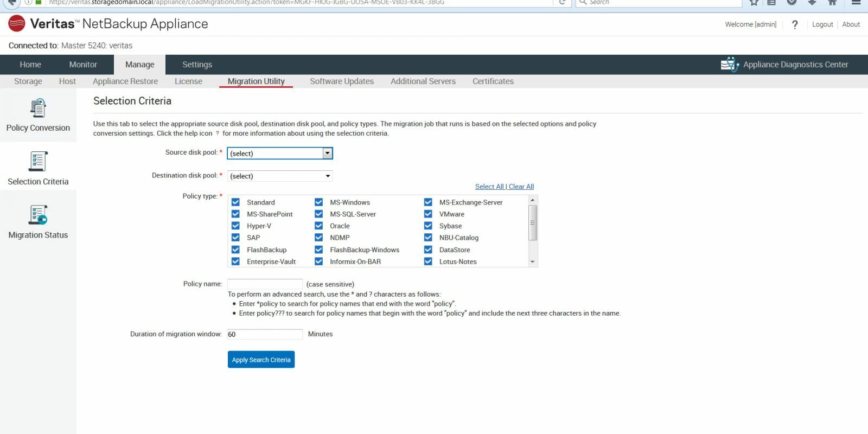The image size is (868, 434).
Task: Uncheck the Standard policy type
Action: (235, 202)
